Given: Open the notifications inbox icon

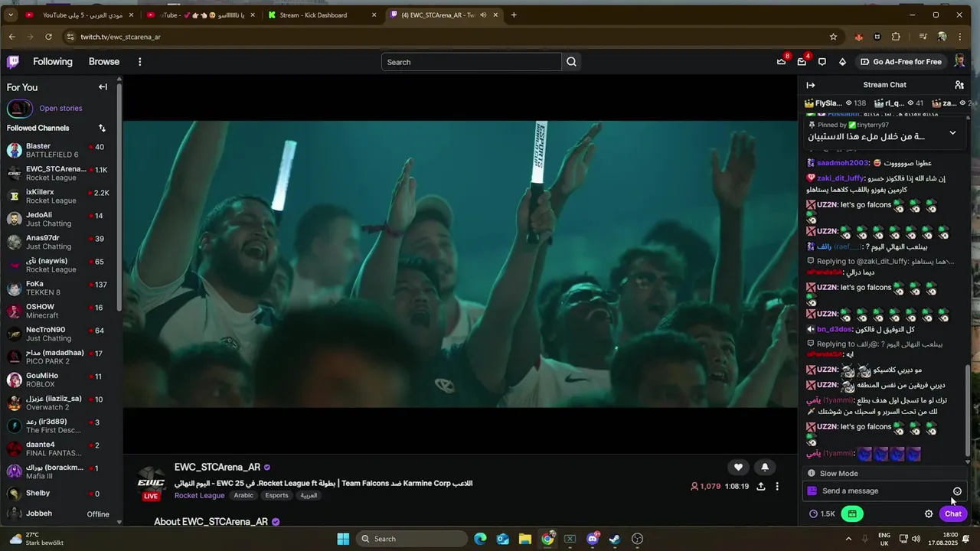Looking at the screenshot, I should tap(802, 62).
